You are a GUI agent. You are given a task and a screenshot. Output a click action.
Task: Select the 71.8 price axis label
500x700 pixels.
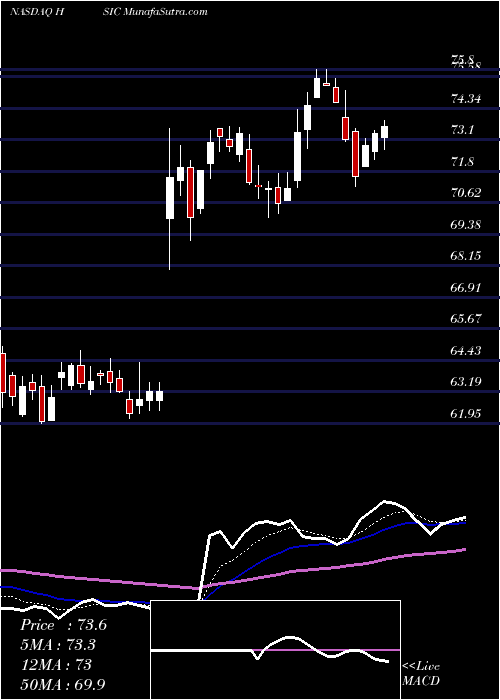[462, 162]
